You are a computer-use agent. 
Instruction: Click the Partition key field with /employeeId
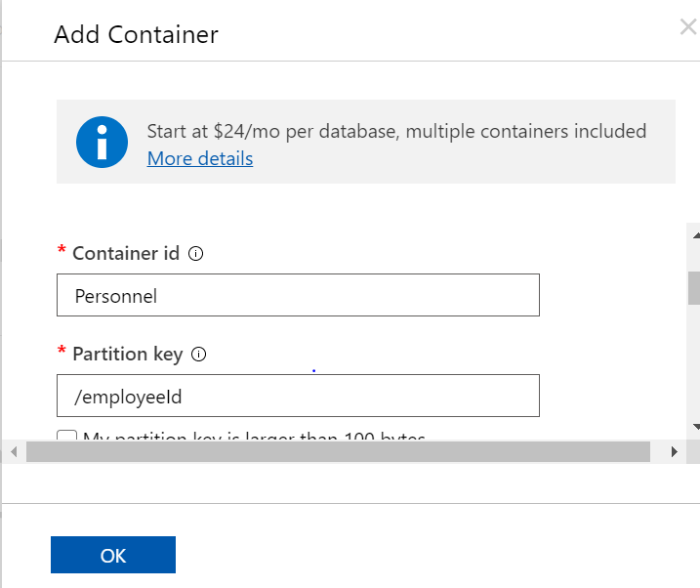[298, 396]
